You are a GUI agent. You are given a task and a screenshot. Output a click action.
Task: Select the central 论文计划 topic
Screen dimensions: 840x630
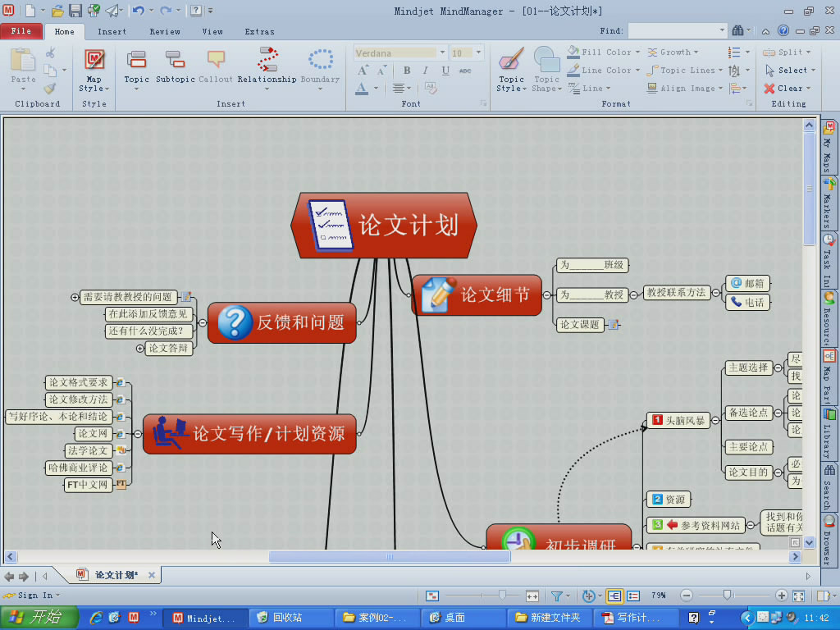coord(384,226)
